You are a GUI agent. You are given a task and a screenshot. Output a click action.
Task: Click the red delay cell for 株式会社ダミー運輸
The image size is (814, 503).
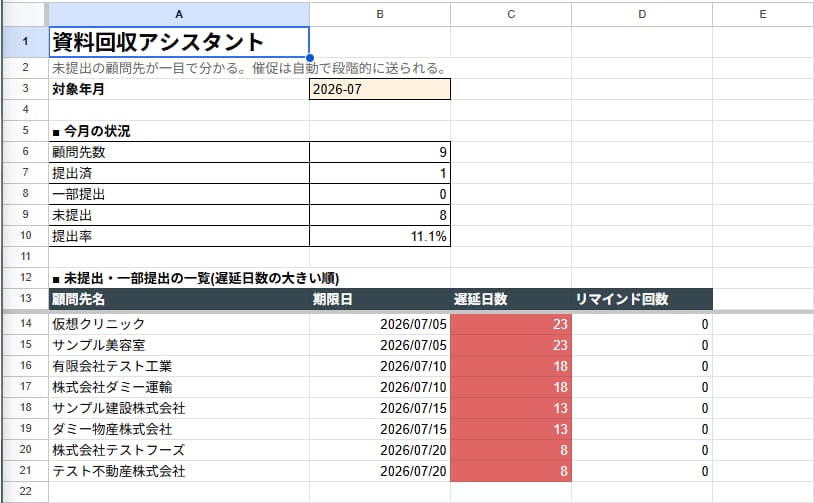tap(511, 387)
